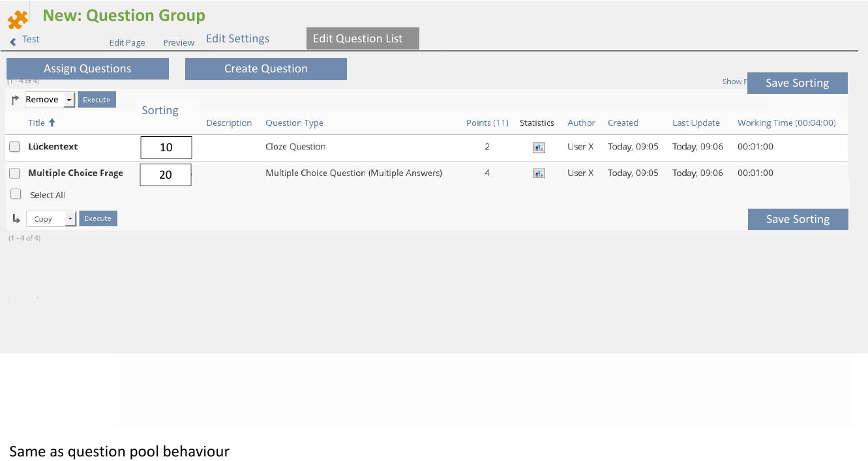Viewport: 868px width, 461px height.
Task: Click the top Execute button
Action: 97,100
